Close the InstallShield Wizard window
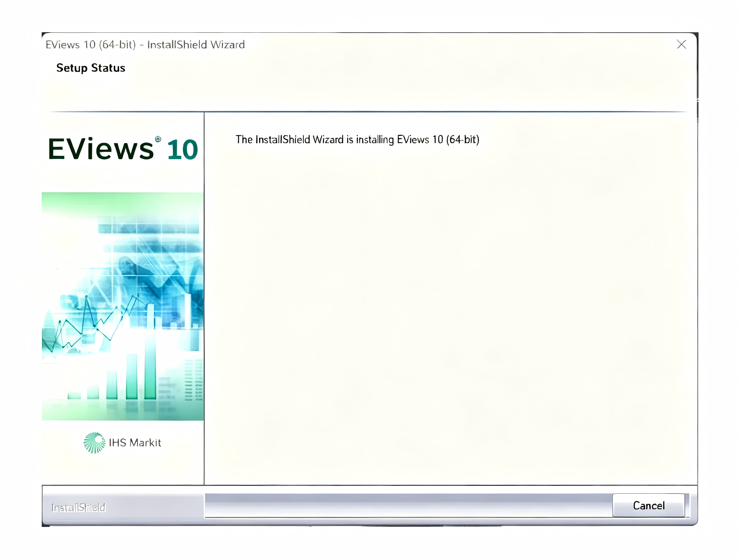The width and height of the screenshot is (740, 560). (x=681, y=44)
